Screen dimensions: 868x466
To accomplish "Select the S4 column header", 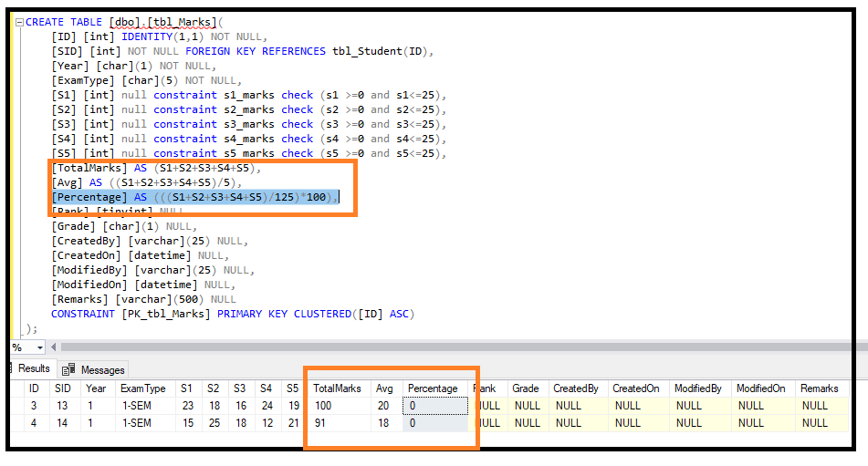I will point(266,388).
